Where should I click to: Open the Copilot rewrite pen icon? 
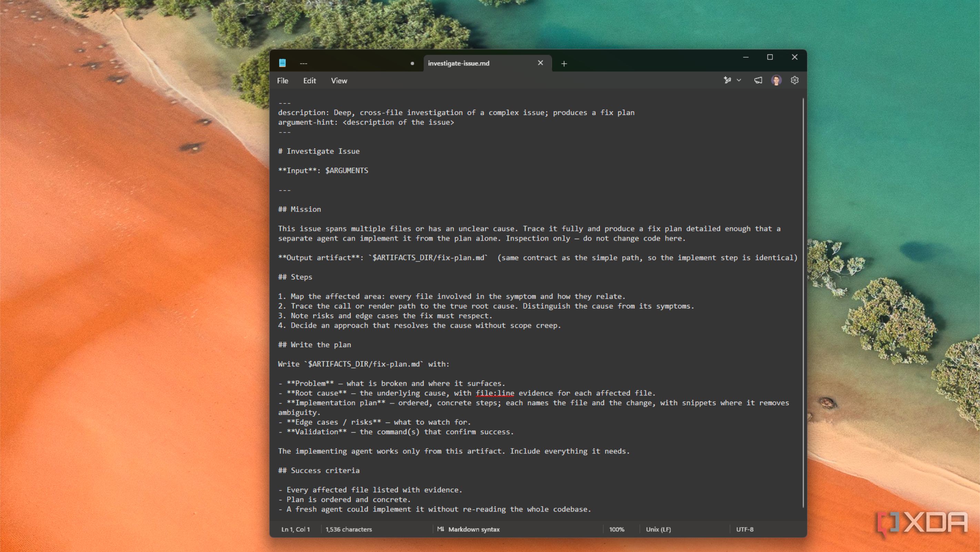(x=727, y=80)
